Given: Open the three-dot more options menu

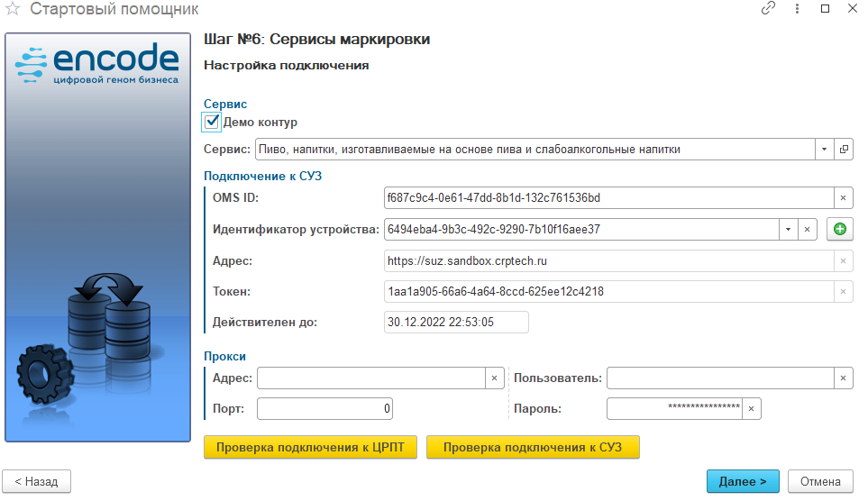Looking at the screenshot, I should (x=797, y=9).
